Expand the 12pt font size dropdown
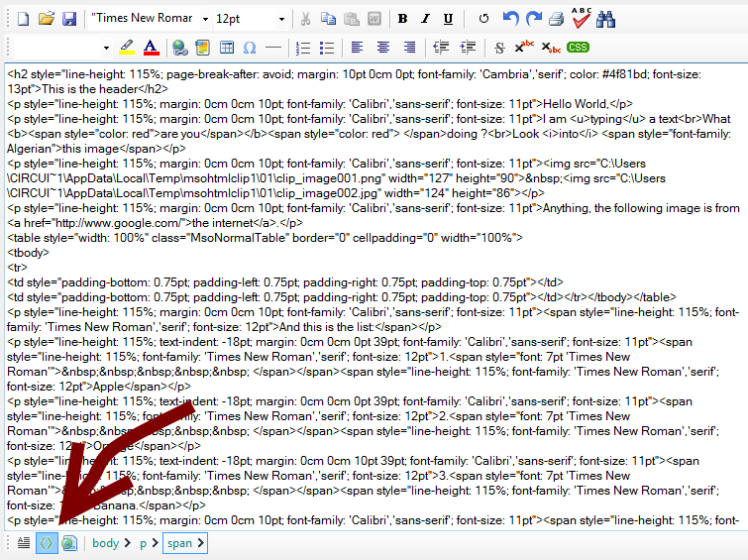The height and width of the screenshot is (560, 748). point(281,19)
